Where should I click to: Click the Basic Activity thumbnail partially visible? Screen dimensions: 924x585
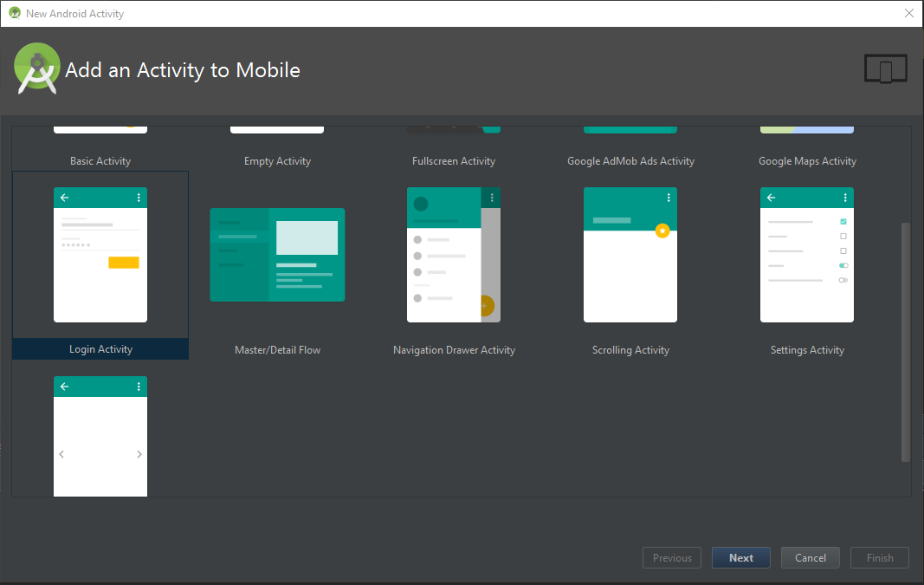pos(100,130)
